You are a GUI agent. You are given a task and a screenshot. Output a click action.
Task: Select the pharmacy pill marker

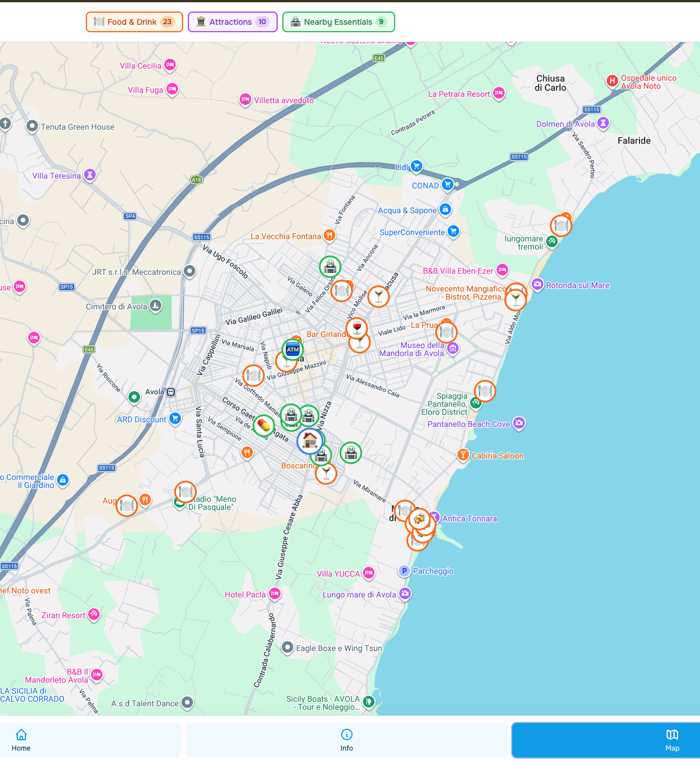264,426
